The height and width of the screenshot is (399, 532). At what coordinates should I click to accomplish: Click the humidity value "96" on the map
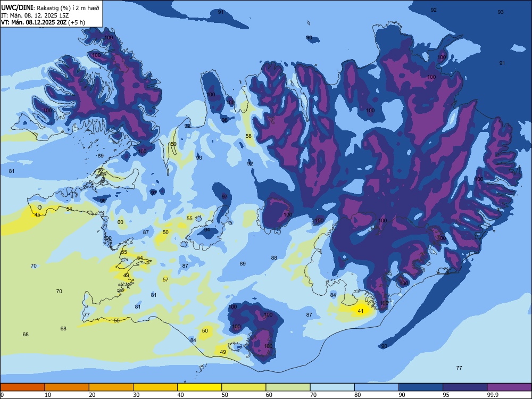(x=103, y=201)
